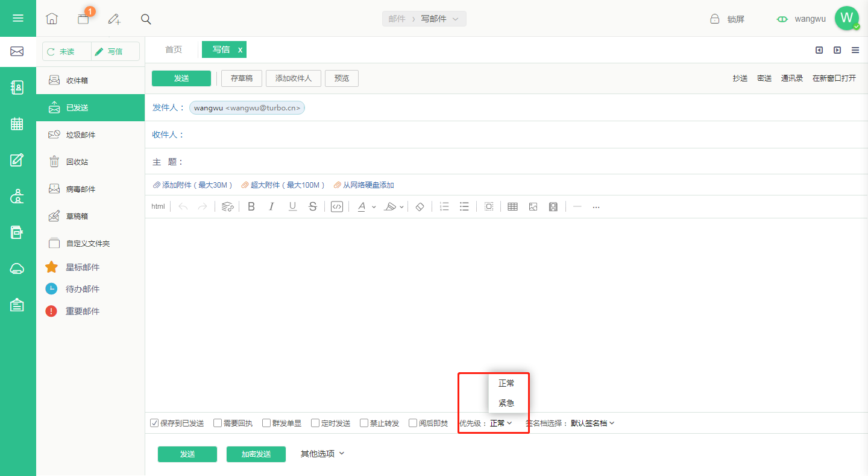This screenshot has height=476, width=868.
Task: Enable the 需要回执 checkbox
Action: click(218, 423)
